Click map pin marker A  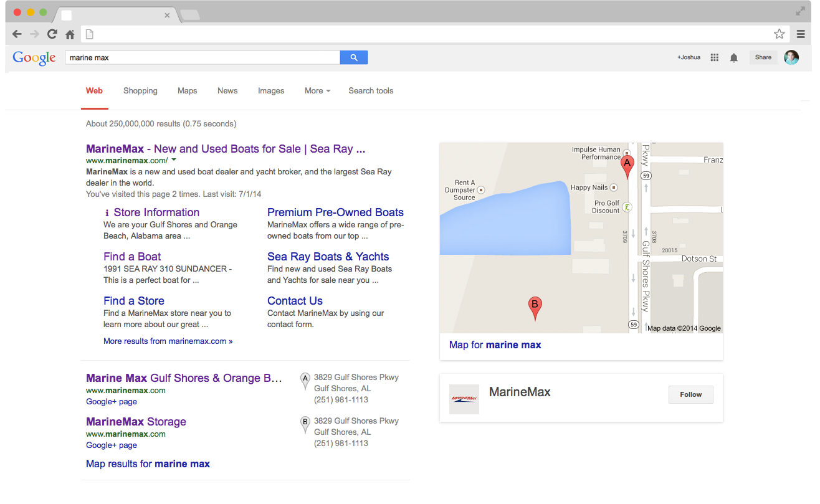627,168
